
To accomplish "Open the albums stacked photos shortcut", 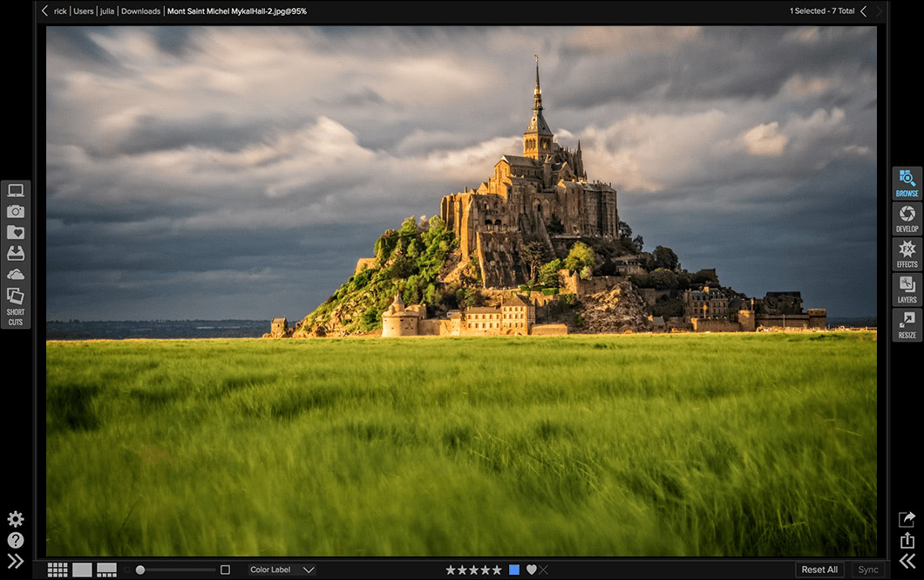I will [16, 297].
